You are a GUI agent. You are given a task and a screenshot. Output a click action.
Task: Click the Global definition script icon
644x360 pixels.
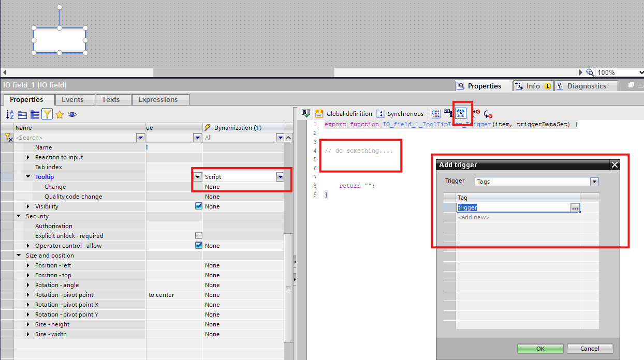click(x=319, y=113)
